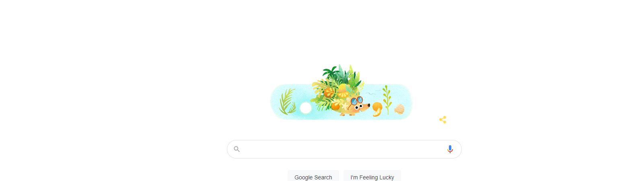This screenshot has height=181, width=644.
Task: Click the seashell in the doodle
Action: [x=399, y=109]
